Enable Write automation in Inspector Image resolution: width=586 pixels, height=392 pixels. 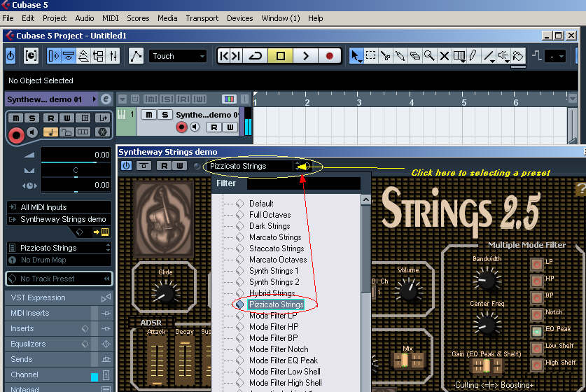(x=67, y=118)
